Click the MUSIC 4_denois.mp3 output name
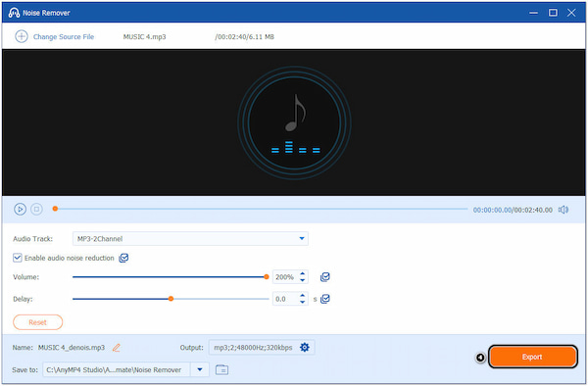Viewport: 588px width, 386px height. point(72,348)
